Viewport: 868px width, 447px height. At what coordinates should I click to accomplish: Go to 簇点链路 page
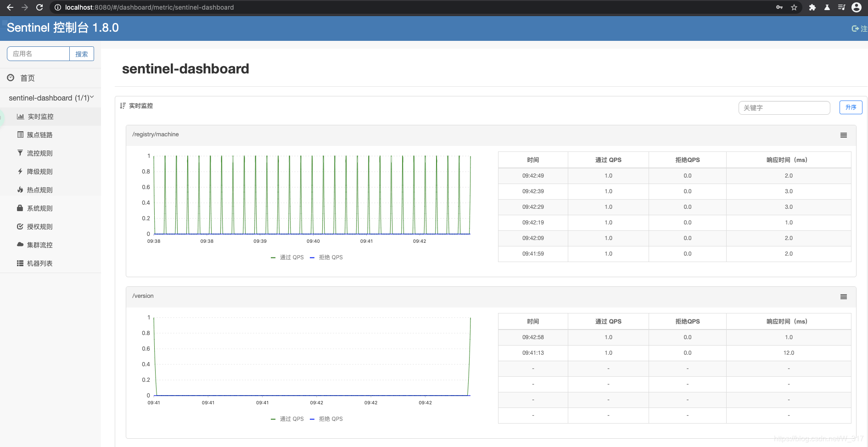[x=50, y=135]
